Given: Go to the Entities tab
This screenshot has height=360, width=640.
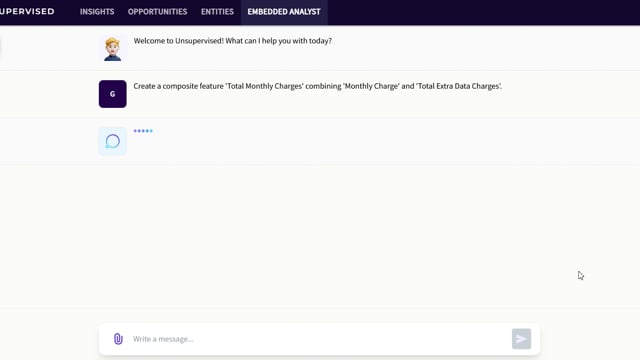Looking at the screenshot, I should 217,12.
